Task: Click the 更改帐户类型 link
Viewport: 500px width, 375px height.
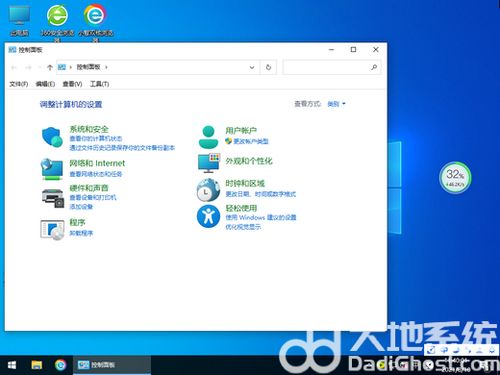Action: tap(251, 141)
